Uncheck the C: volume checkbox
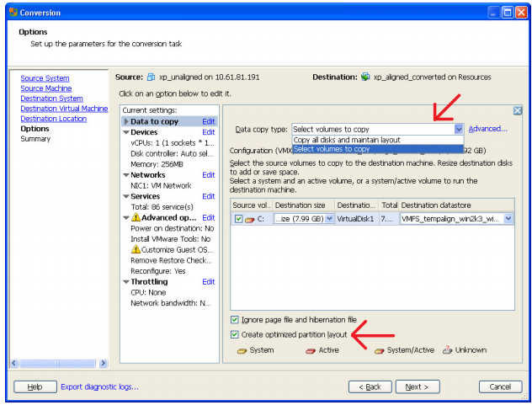This screenshot has width=532, height=405. pos(238,219)
